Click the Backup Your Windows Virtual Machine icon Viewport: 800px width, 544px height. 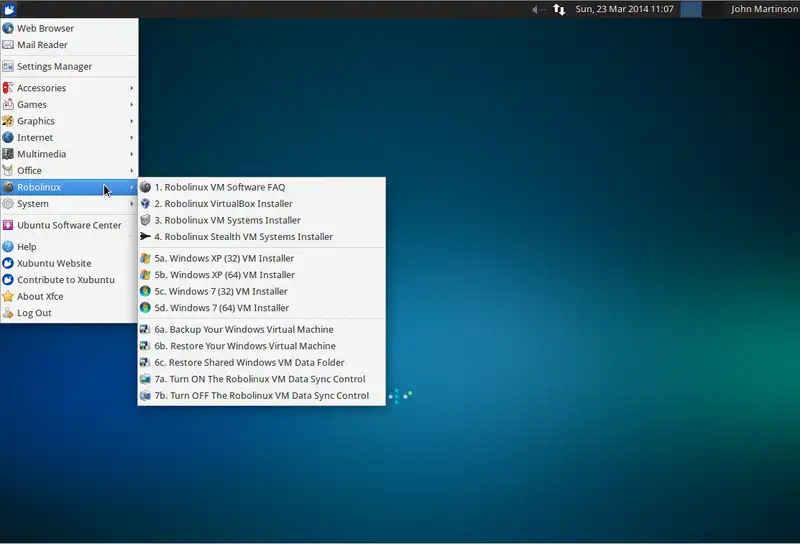pos(146,329)
